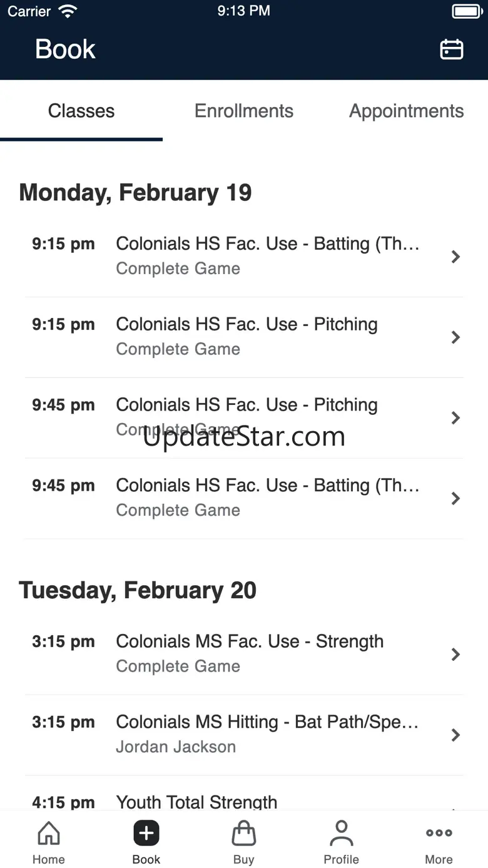Image resolution: width=488 pixels, height=868 pixels.
Task: Switch to the Appointments tab
Action: pyautogui.click(x=407, y=111)
